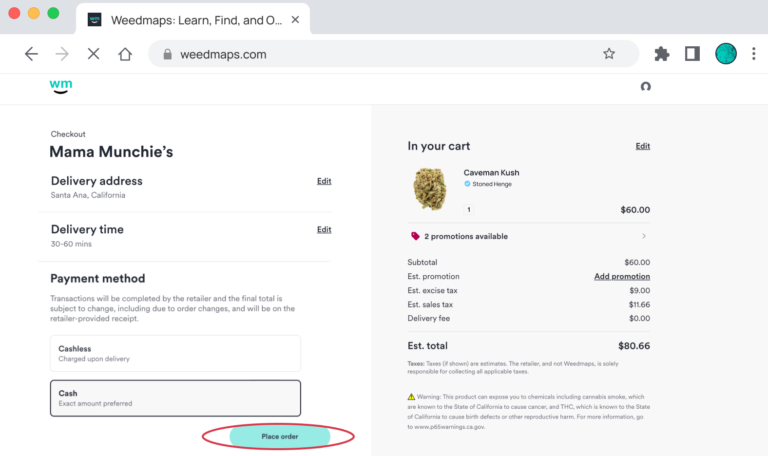This screenshot has height=456, width=768.
Task: Toggle the browser side panel icon
Action: click(692, 54)
